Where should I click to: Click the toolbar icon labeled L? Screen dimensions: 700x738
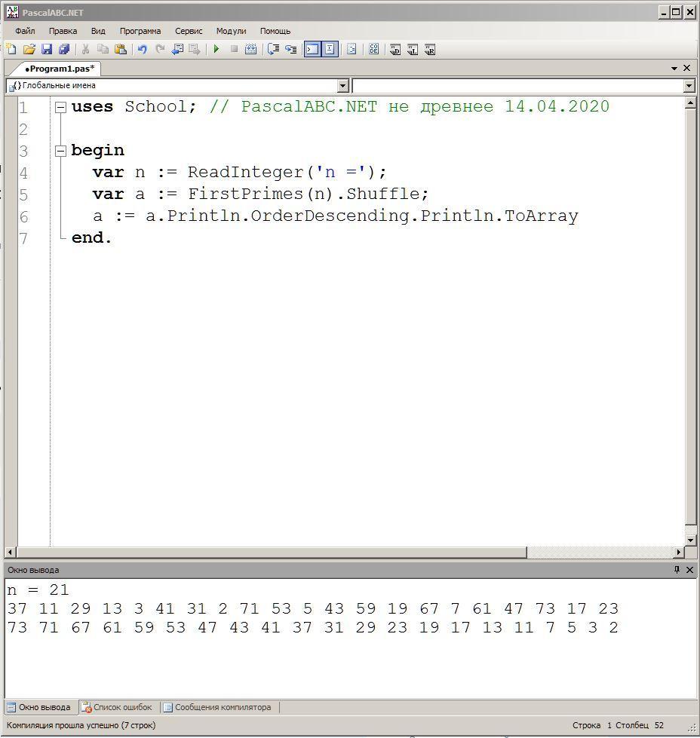tap(413, 50)
